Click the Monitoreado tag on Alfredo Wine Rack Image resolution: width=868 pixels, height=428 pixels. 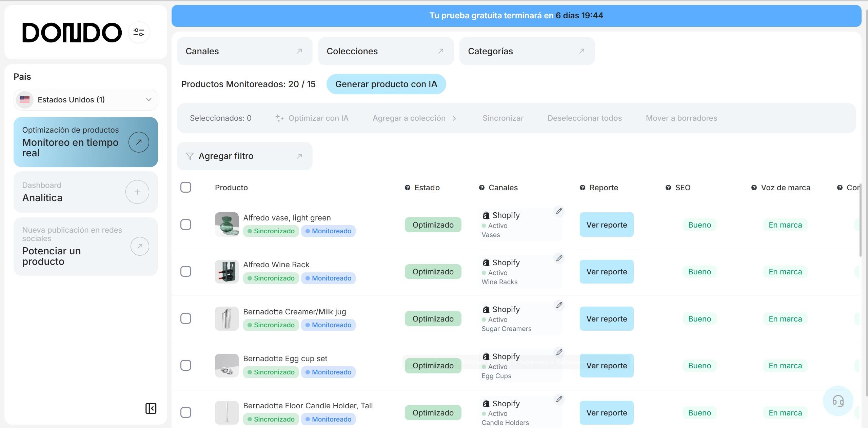coord(328,278)
